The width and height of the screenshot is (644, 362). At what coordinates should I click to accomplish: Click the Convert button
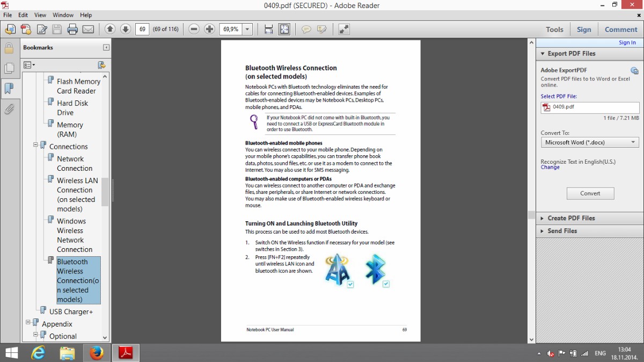pyautogui.click(x=590, y=193)
